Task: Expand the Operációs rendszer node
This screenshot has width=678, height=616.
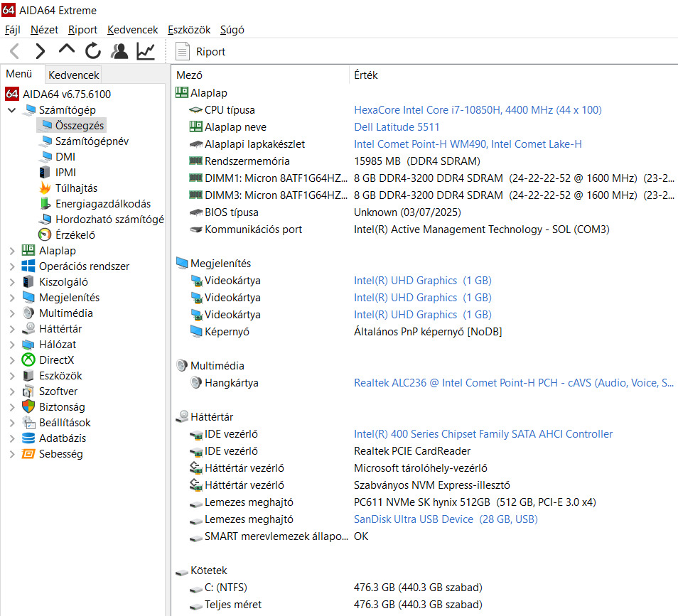Action: (12, 266)
